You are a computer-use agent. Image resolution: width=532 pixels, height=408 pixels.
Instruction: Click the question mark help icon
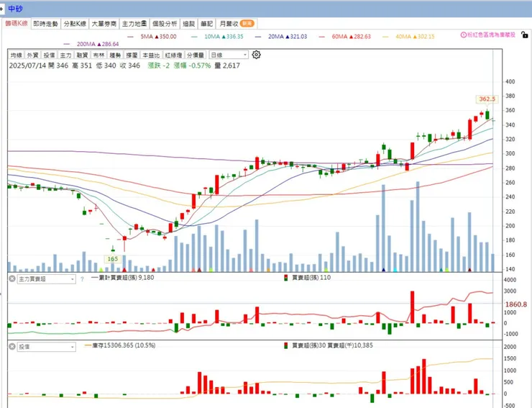82,279
